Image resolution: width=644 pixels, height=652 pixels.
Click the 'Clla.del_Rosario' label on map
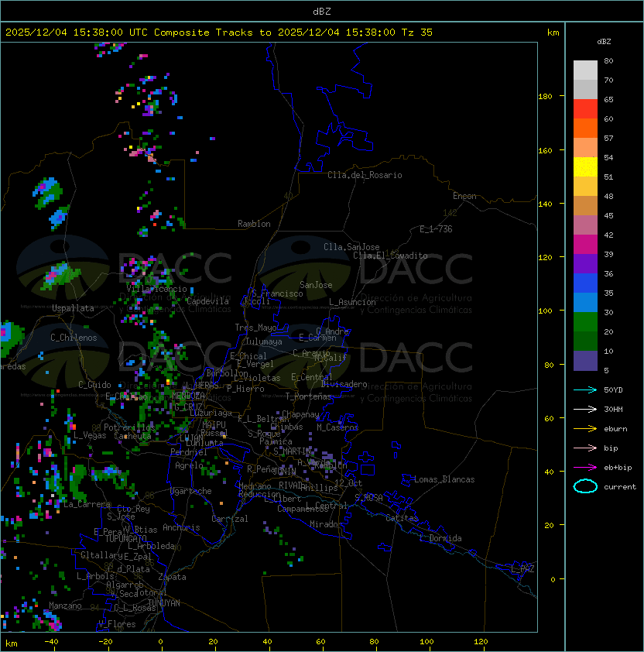[365, 175]
